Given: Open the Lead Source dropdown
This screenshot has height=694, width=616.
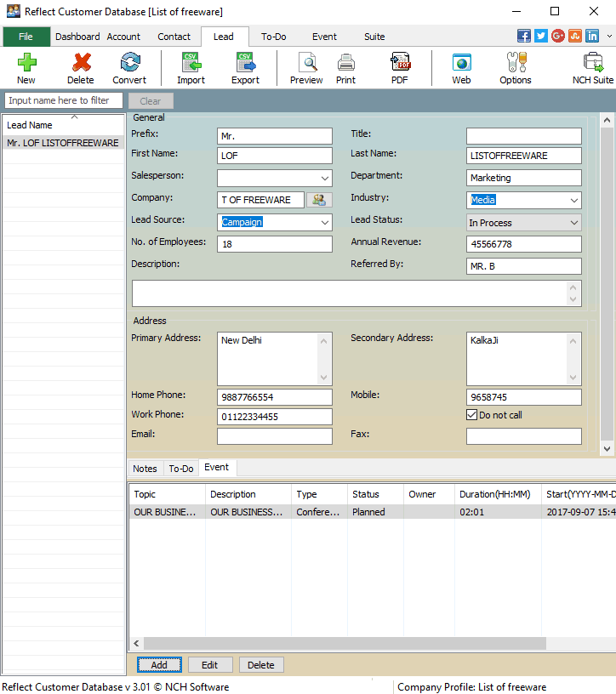Looking at the screenshot, I should pyautogui.click(x=325, y=222).
